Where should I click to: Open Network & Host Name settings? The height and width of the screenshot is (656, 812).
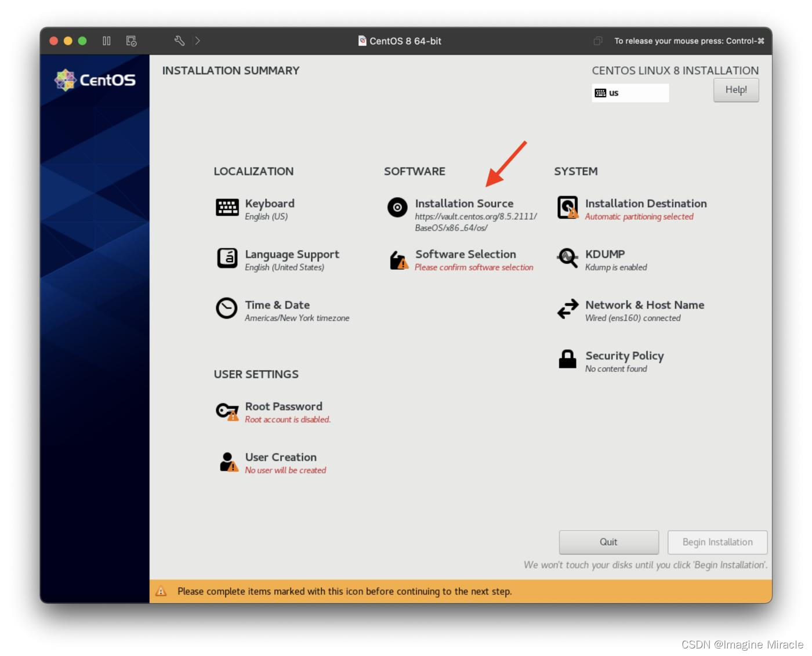(x=644, y=305)
